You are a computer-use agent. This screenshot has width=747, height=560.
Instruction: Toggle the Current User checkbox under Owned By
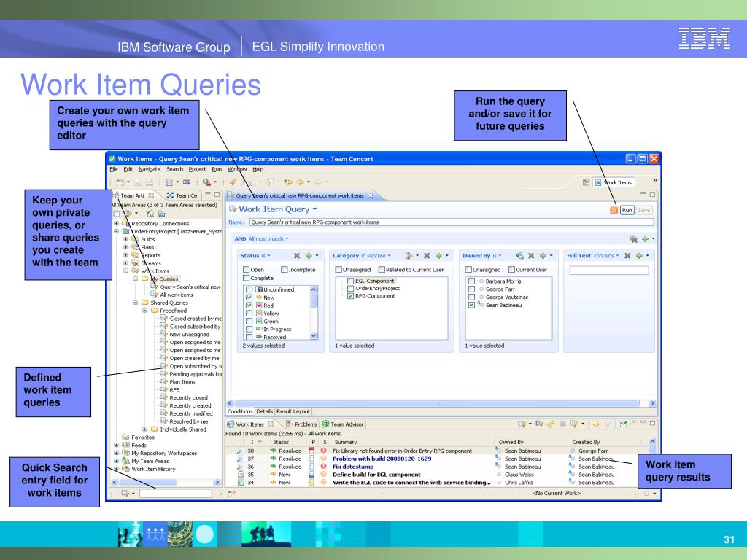[511, 270]
